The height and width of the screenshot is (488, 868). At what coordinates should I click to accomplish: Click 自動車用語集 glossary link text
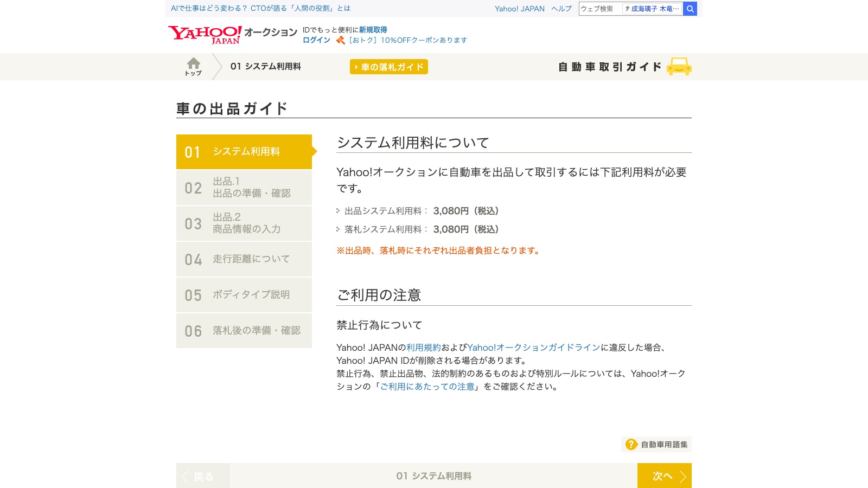tap(664, 445)
